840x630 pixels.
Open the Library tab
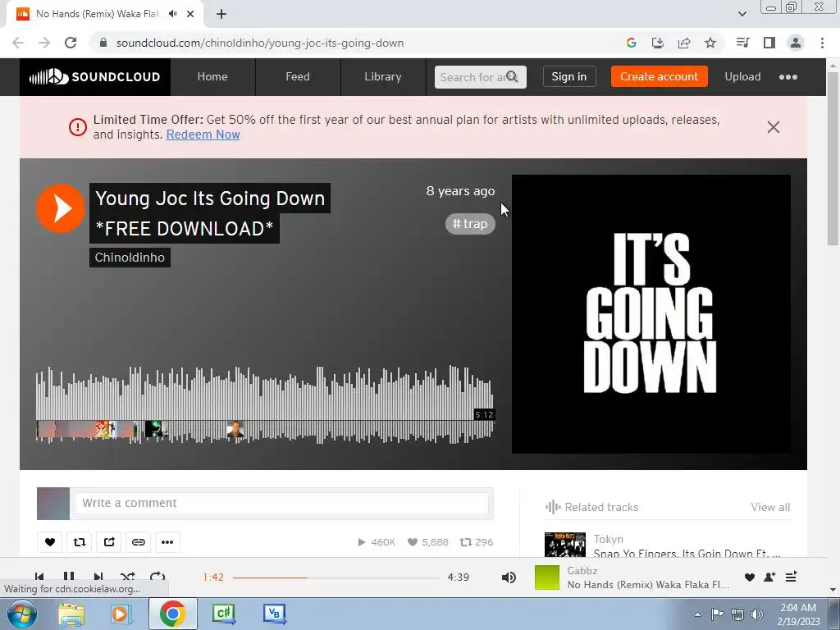pos(382,76)
